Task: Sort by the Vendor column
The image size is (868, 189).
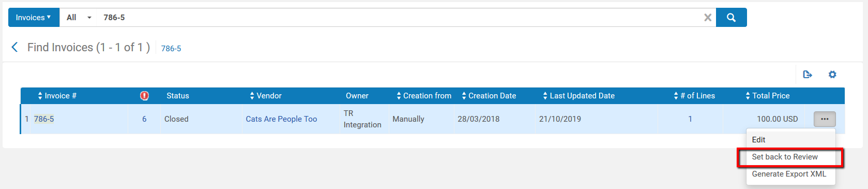Action: (x=265, y=96)
